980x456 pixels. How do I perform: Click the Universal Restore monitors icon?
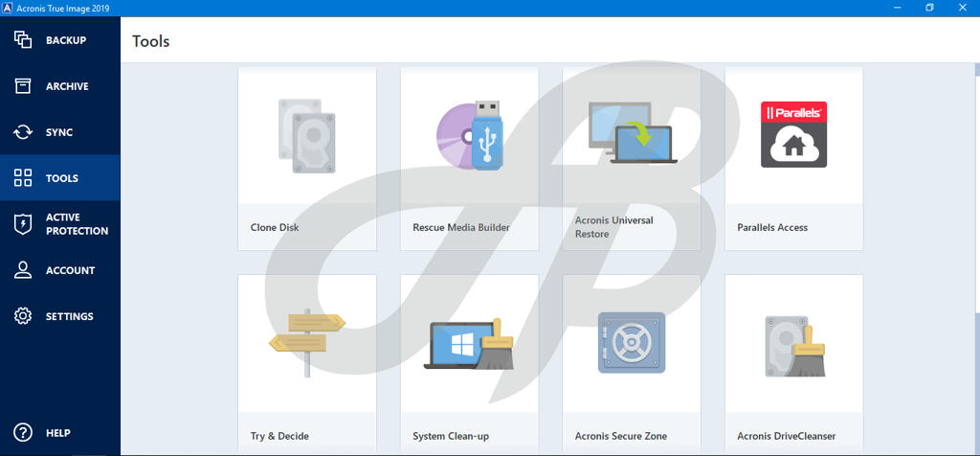click(x=633, y=133)
